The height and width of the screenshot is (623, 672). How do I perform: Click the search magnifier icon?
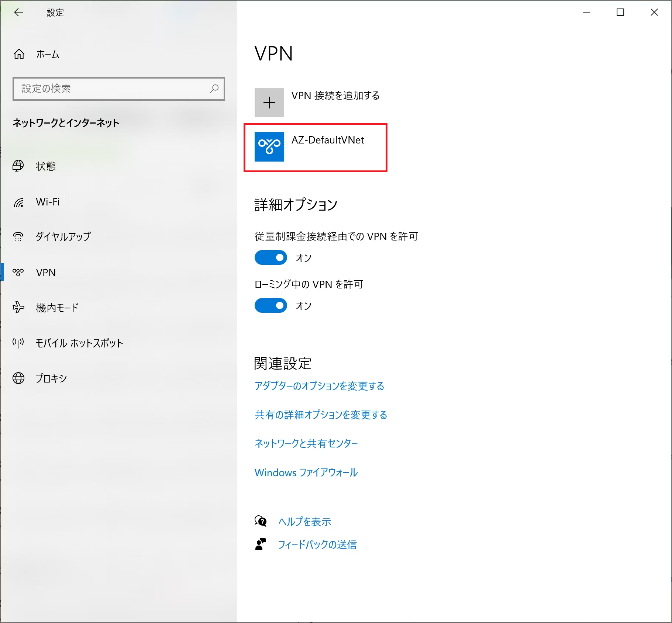pos(214,89)
